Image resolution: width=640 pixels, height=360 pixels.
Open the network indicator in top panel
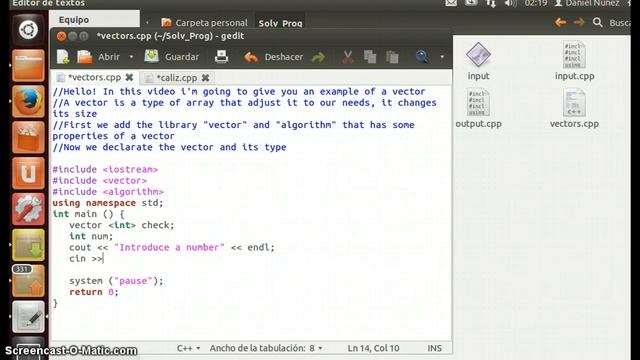pyautogui.click(x=491, y=3)
